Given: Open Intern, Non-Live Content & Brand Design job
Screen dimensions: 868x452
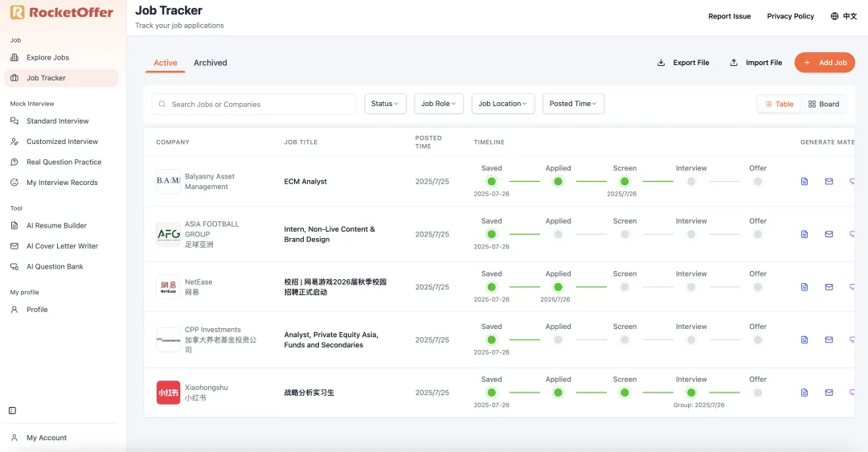Looking at the screenshot, I should (330, 234).
